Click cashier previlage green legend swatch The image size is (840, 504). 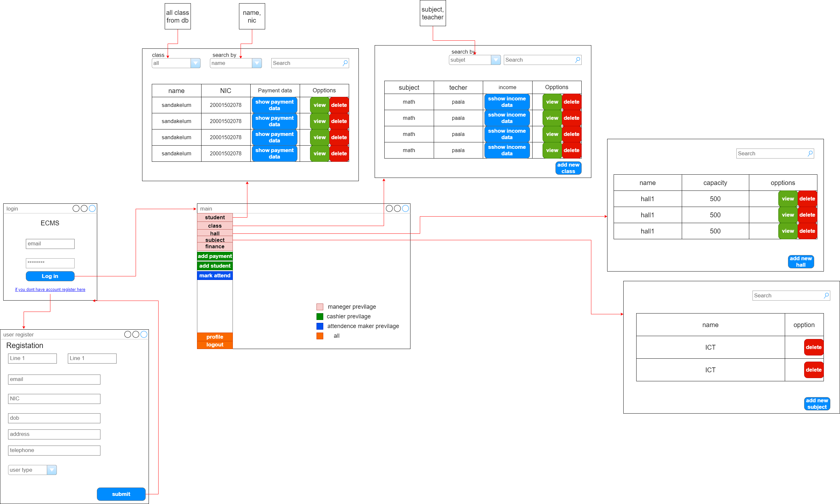pos(320,316)
